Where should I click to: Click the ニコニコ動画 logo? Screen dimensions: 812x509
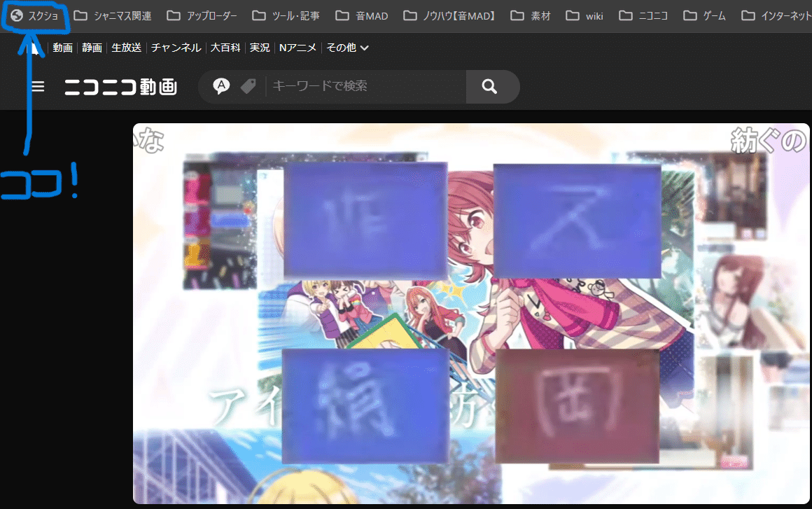120,87
